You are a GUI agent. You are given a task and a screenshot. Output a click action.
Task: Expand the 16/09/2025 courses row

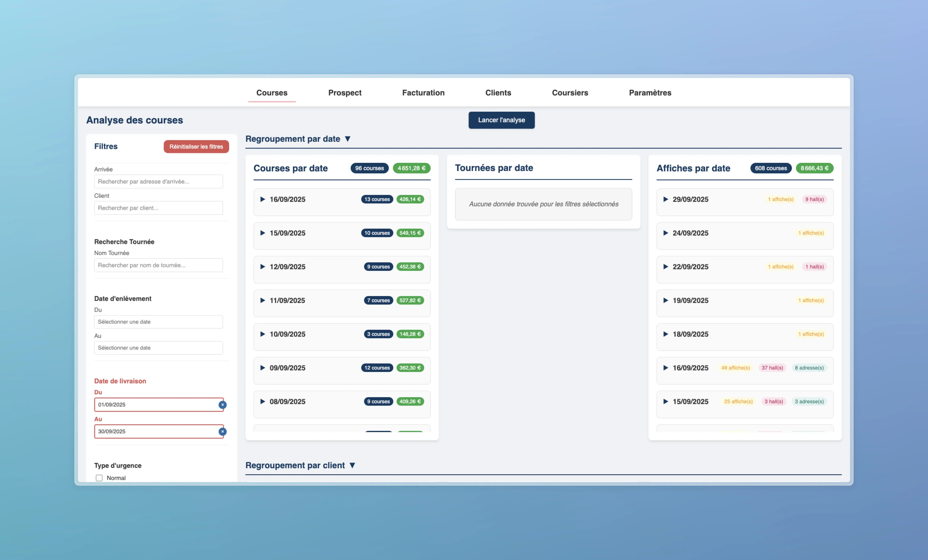click(x=263, y=199)
